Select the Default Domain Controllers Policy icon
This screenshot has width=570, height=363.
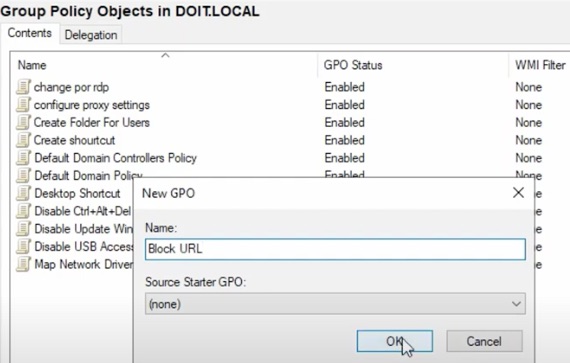23,158
